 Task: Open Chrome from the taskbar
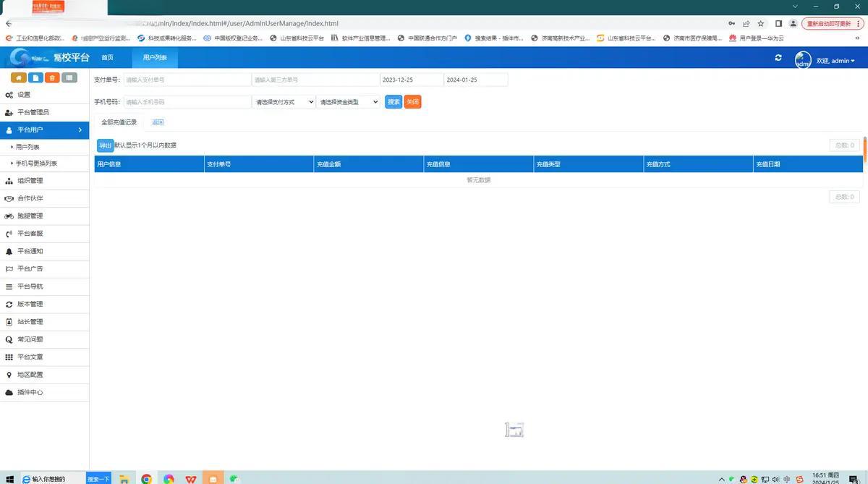(x=146, y=479)
